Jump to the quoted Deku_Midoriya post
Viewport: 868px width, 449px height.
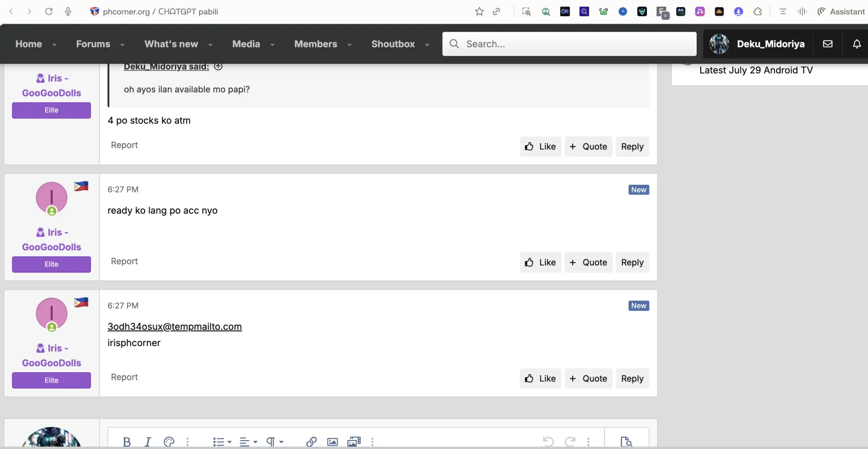click(x=218, y=66)
